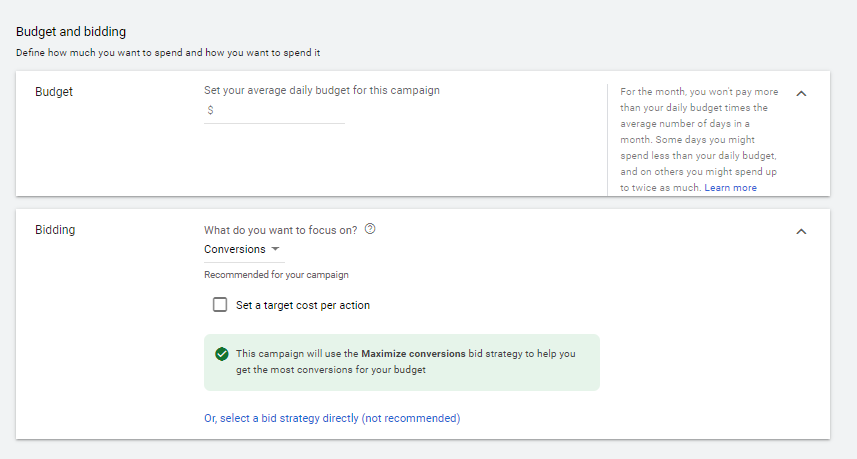Click 'Recommended for your campaign' text
The width and height of the screenshot is (857, 459).
[x=276, y=274]
